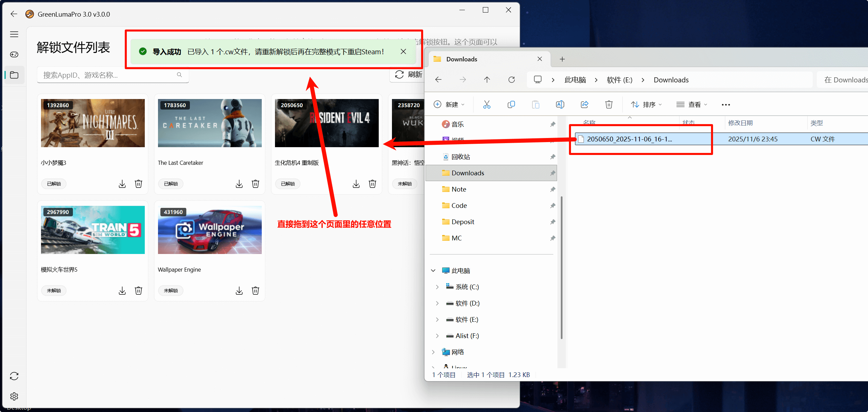Collapse the 此电脑 tree node
The height and width of the screenshot is (412, 868).
click(433, 271)
